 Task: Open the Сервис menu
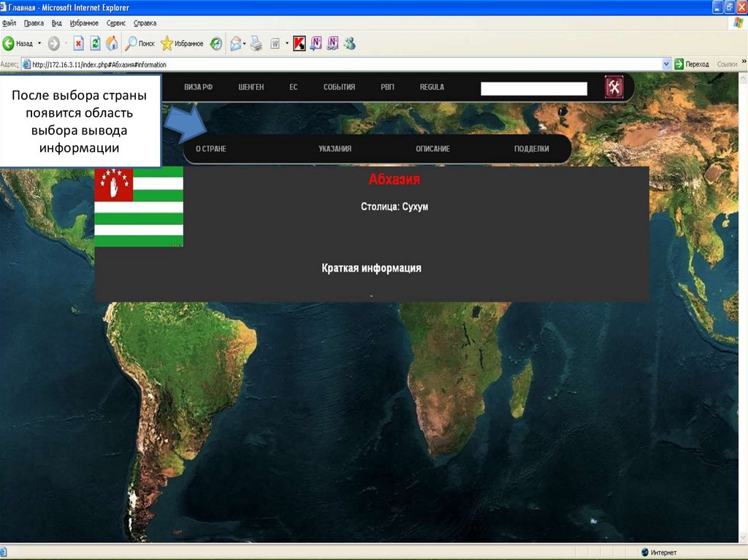coord(116,23)
